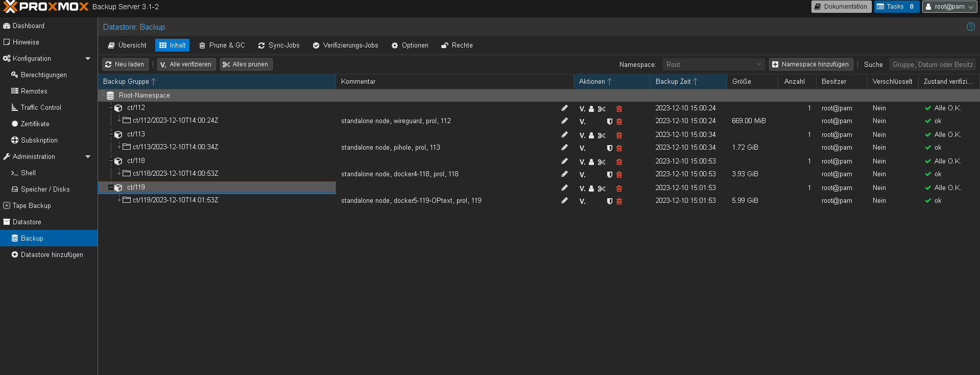
Task: Expand snapshot ct/112/2023-12-10T14:00:24Z
Action: (119, 120)
